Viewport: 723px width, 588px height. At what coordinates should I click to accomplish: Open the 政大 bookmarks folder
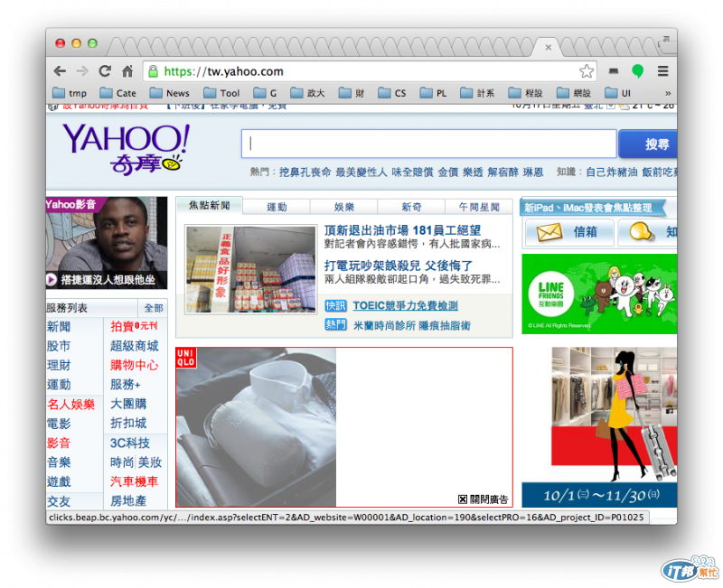307,93
